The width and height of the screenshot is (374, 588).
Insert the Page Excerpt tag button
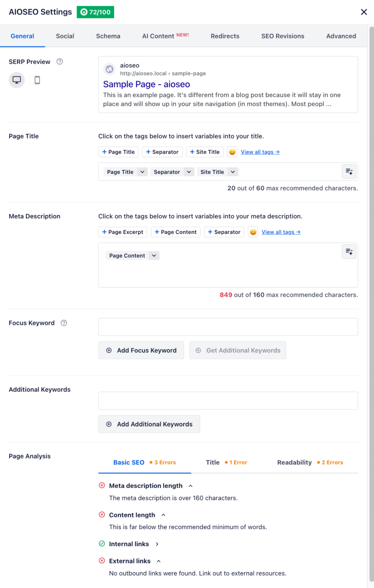[123, 232]
